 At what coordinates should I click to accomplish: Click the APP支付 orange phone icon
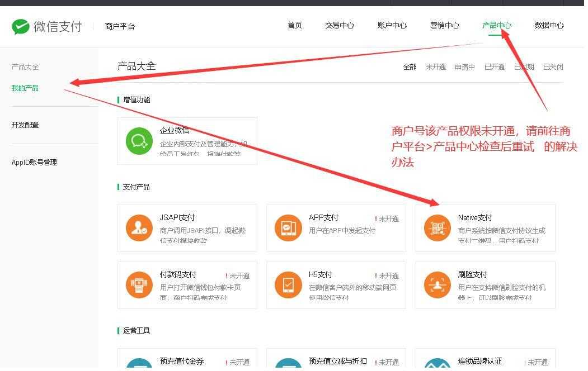tap(288, 228)
